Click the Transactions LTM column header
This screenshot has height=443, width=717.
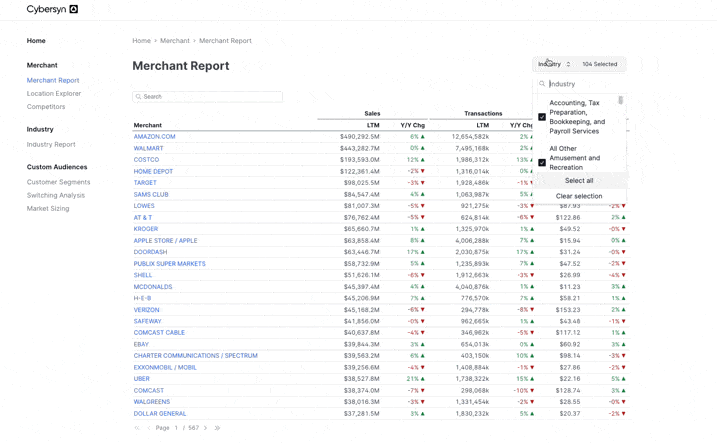tap(482, 125)
